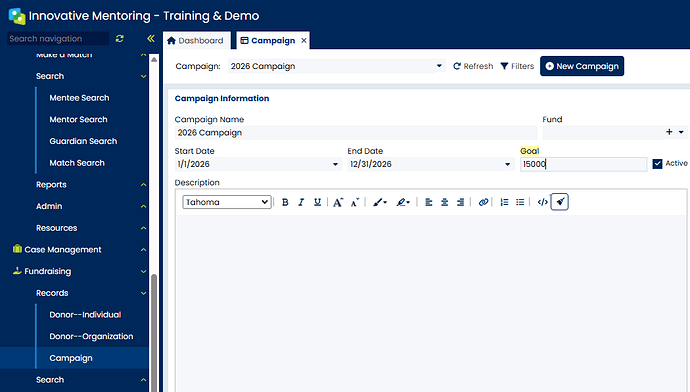Open the Tahoma font dropdown
Viewport: 690px width, 392px height.
pos(227,202)
